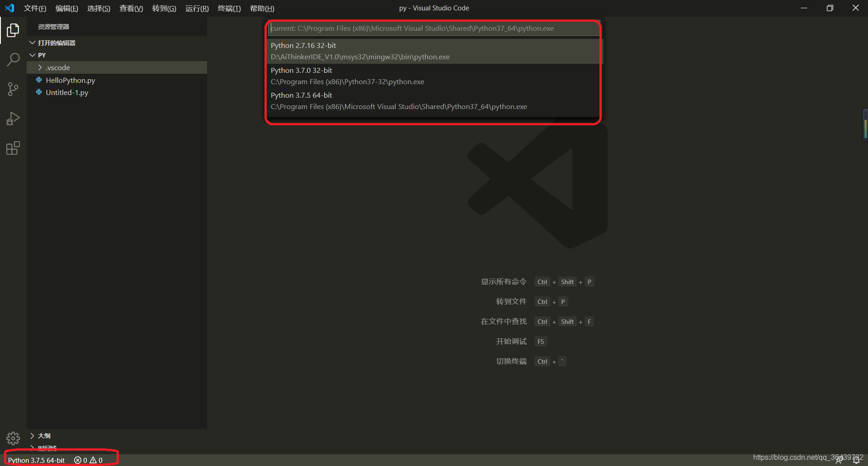Select Python 3.7.0 32-bit interpreter
This screenshot has height=466, width=868.
434,76
